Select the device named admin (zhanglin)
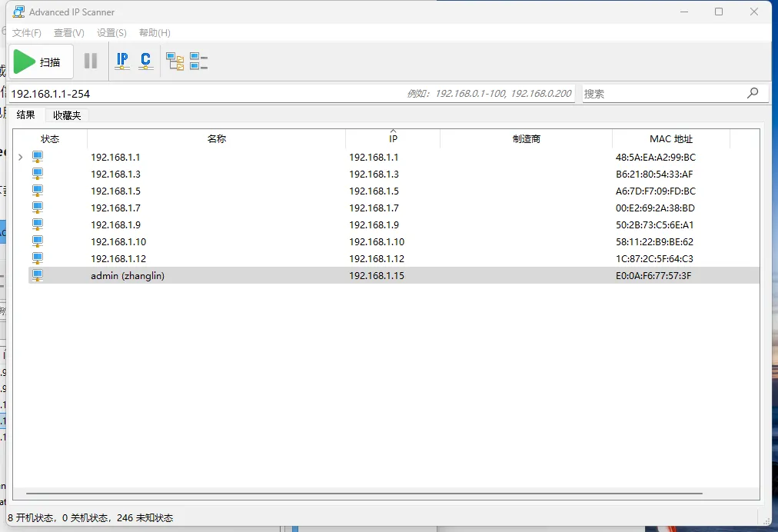The image size is (778, 532). pos(128,276)
